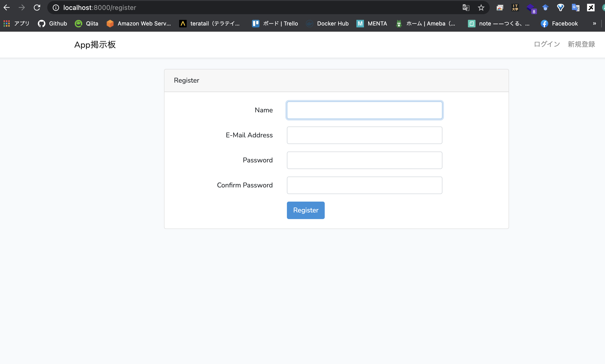Viewport: 605px width, 364px height.
Task: Open the Facebook bookmark
Action: coord(559,24)
